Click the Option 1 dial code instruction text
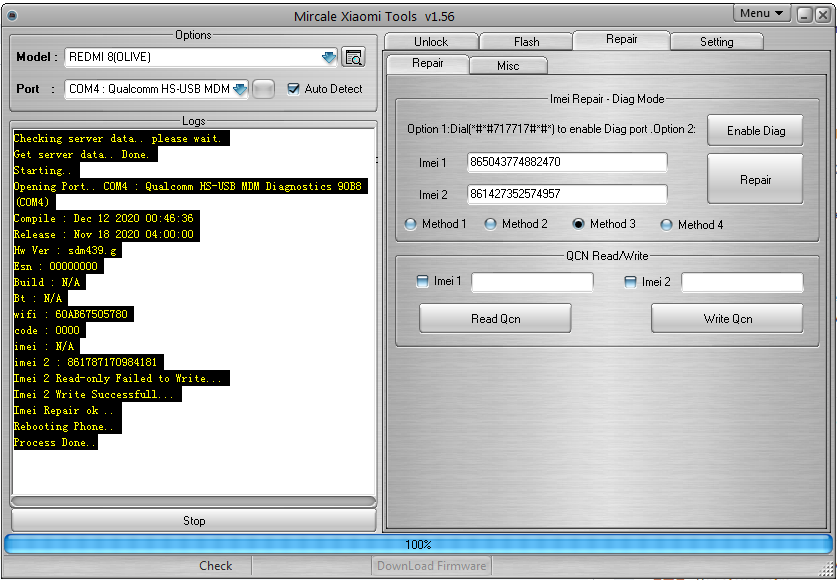 [551, 129]
